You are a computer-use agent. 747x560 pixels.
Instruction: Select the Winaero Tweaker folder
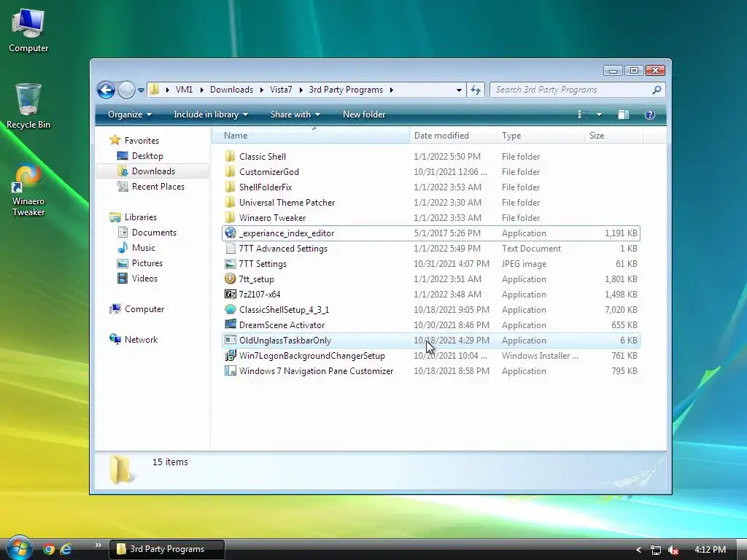(431, 217)
